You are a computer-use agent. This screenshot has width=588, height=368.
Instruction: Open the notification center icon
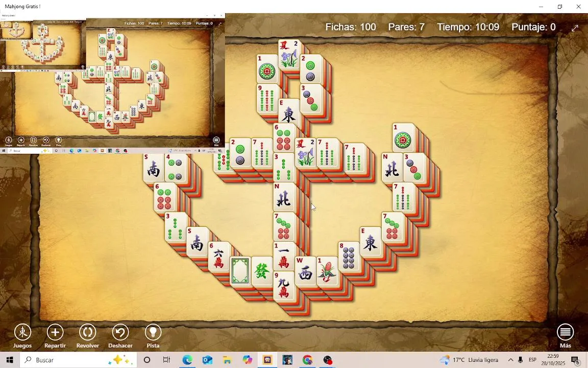point(576,360)
